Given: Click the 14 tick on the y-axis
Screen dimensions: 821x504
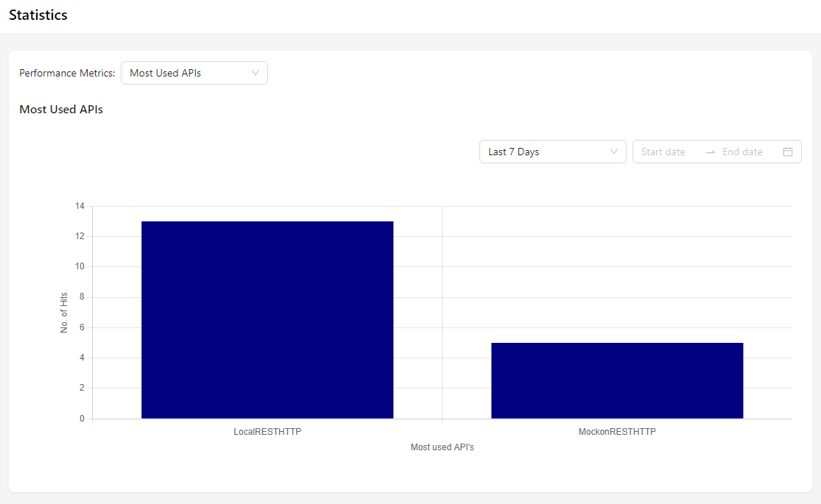Looking at the screenshot, I should (80, 206).
